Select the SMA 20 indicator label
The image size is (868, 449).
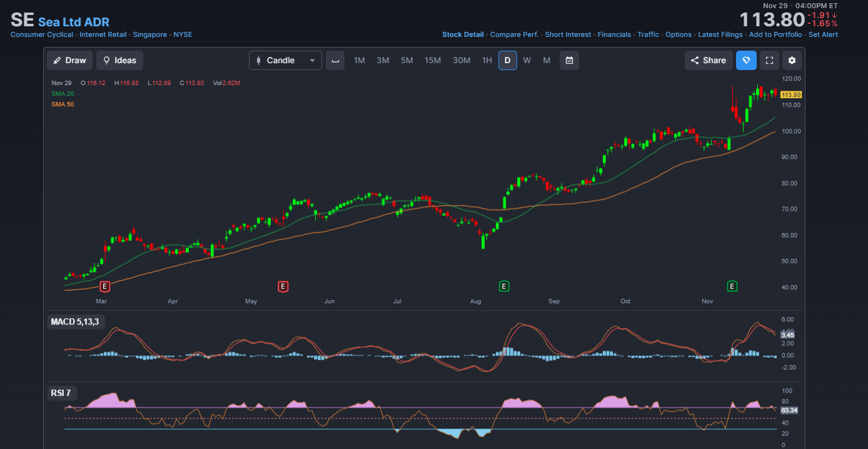click(63, 93)
